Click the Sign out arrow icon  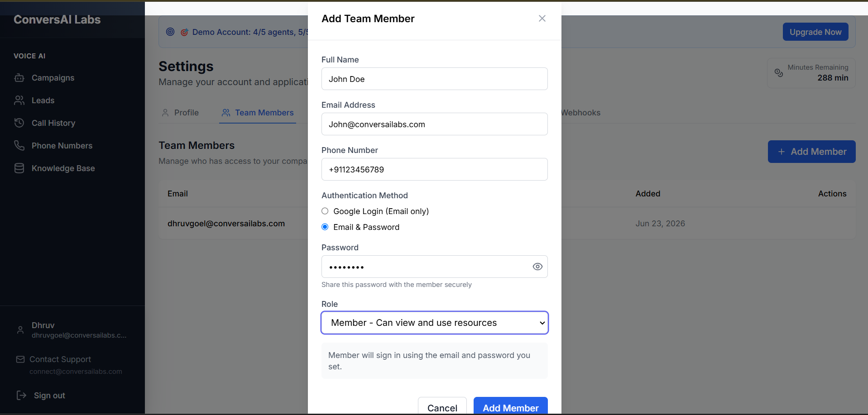21,396
